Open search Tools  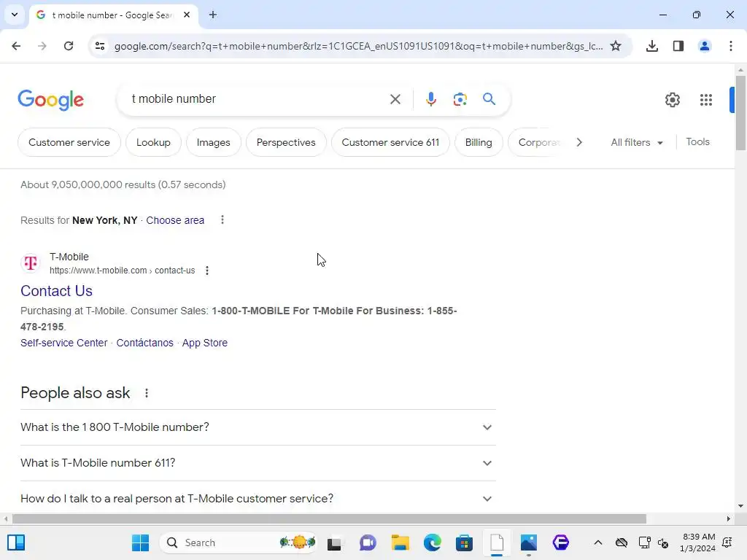point(697,142)
